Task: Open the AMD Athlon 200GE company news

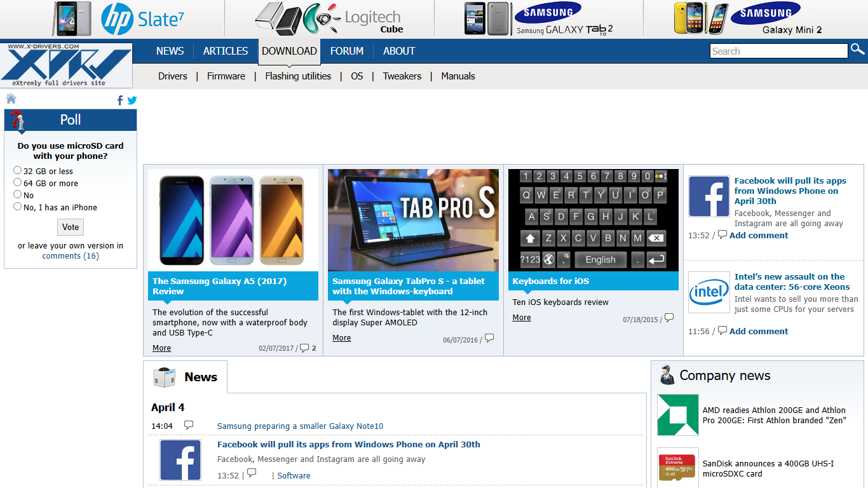Action: tap(774, 415)
